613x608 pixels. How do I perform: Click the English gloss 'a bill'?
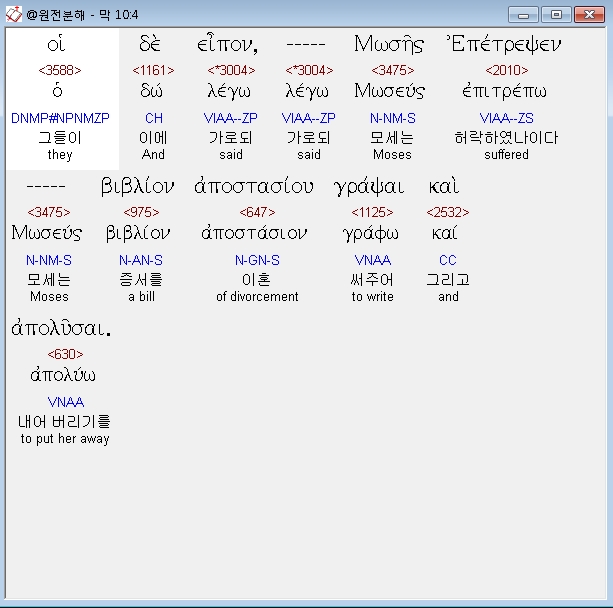click(x=141, y=296)
